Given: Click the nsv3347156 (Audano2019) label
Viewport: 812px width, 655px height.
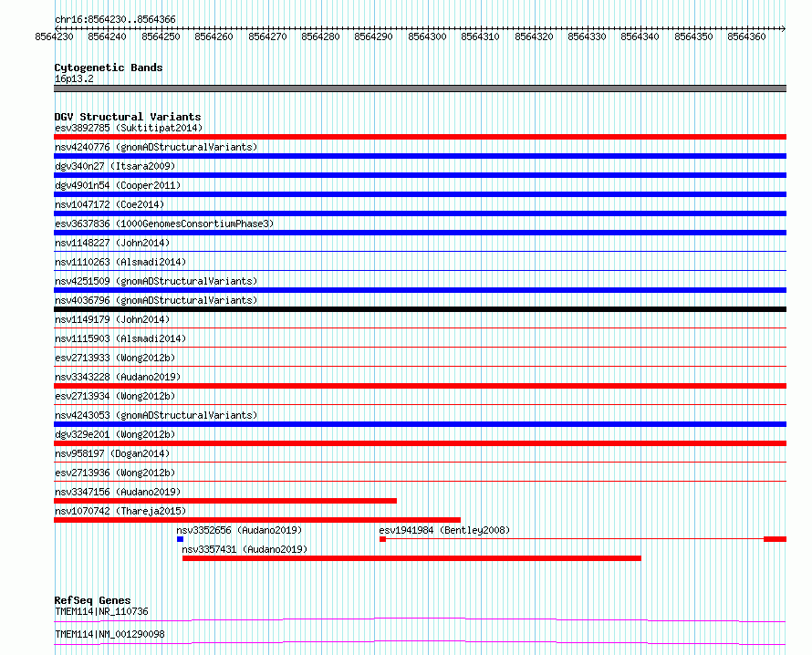Looking at the screenshot, I should click(x=118, y=492).
